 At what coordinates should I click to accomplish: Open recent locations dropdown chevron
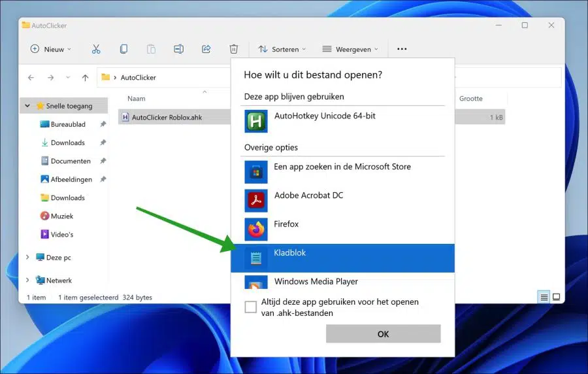pos(68,78)
